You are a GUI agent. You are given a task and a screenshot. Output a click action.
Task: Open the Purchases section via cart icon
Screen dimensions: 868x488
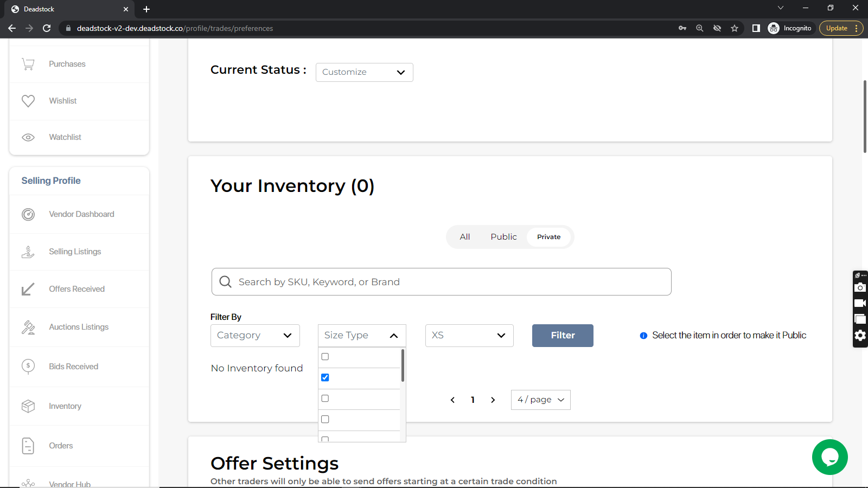(x=28, y=63)
